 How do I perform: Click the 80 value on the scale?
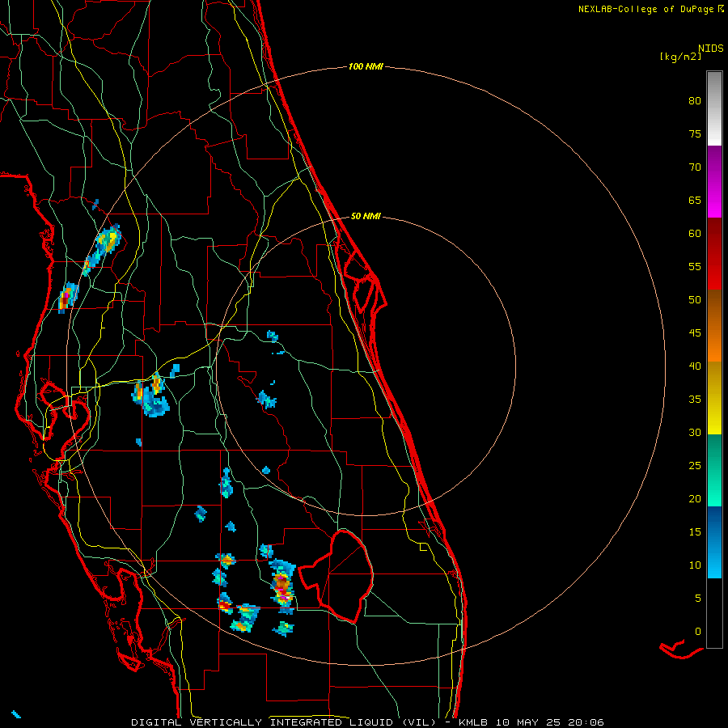695,101
